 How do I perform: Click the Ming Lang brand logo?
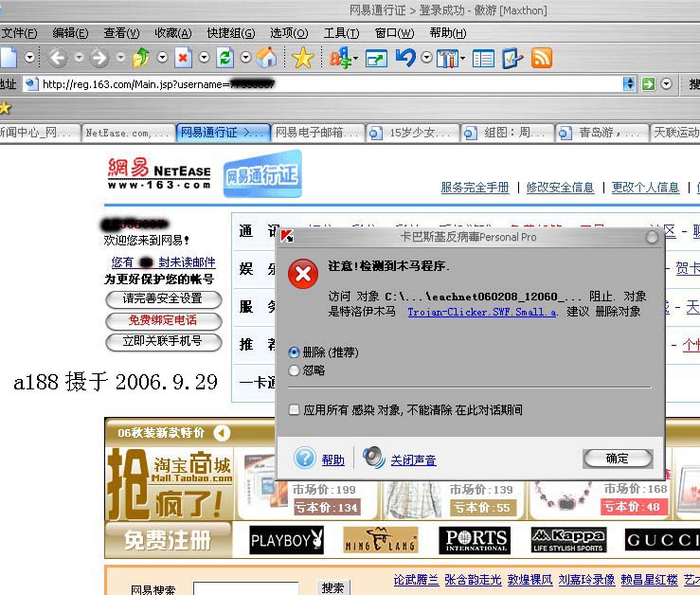tap(381, 540)
